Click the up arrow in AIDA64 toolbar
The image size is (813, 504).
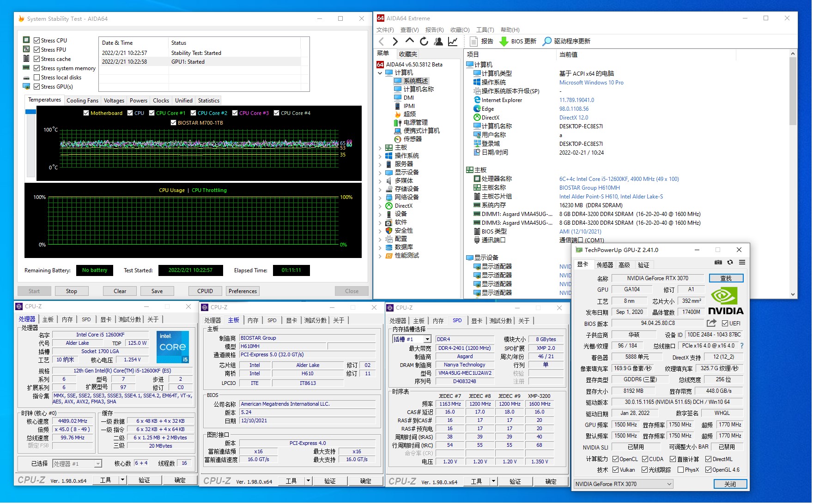point(409,41)
